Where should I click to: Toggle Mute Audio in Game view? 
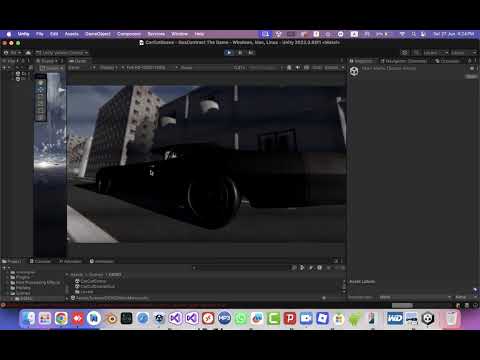click(298, 68)
